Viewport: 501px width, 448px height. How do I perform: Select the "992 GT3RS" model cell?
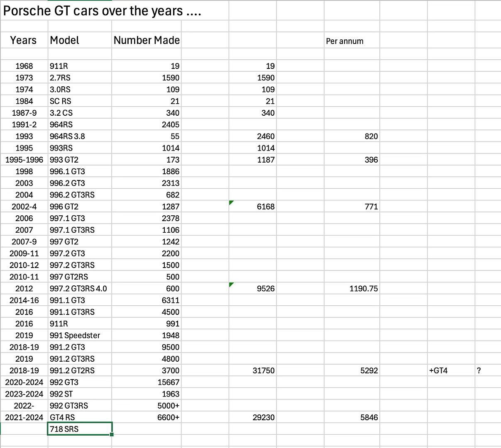(80, 406)
